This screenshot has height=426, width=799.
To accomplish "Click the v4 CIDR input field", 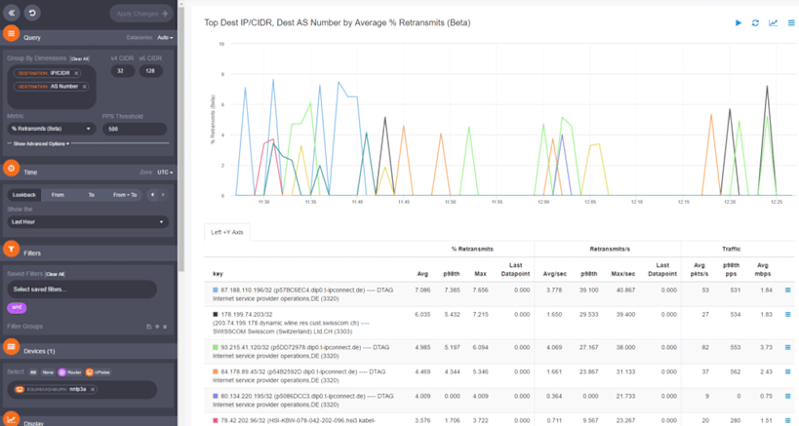I will pos(123,71).
